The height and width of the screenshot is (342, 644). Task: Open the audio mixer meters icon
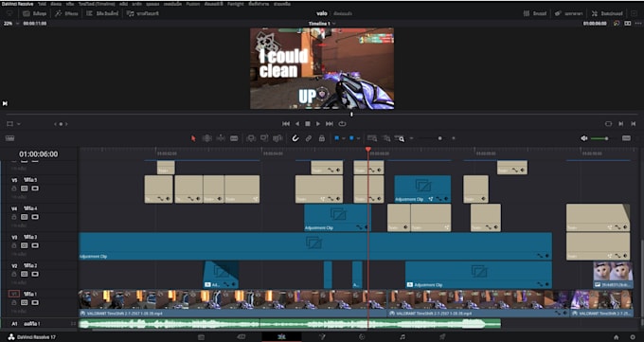coord(626,138)
